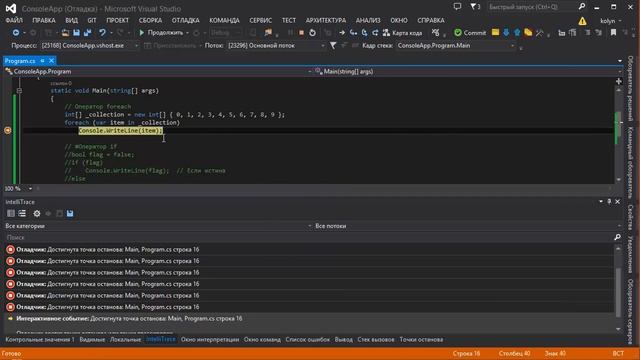Click the Step Out icon
This screenshot has height=360, width=640.
tap(375, 33)
